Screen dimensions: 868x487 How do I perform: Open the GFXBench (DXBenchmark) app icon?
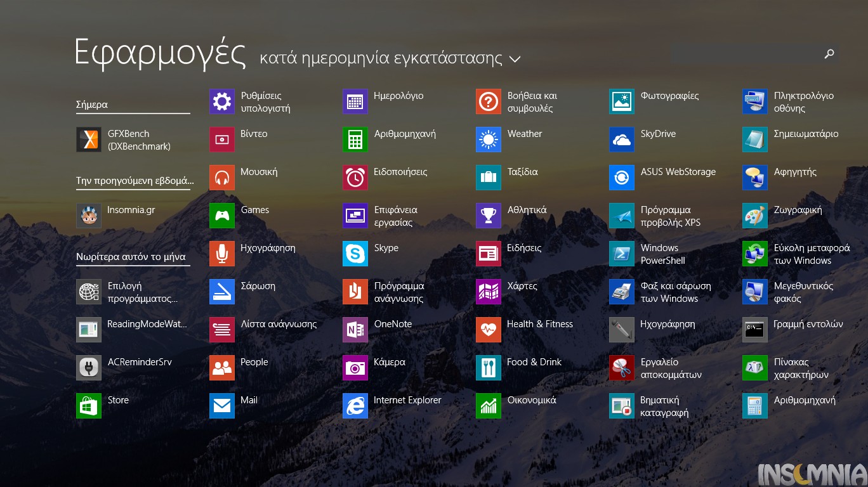(x=89, y=140)
